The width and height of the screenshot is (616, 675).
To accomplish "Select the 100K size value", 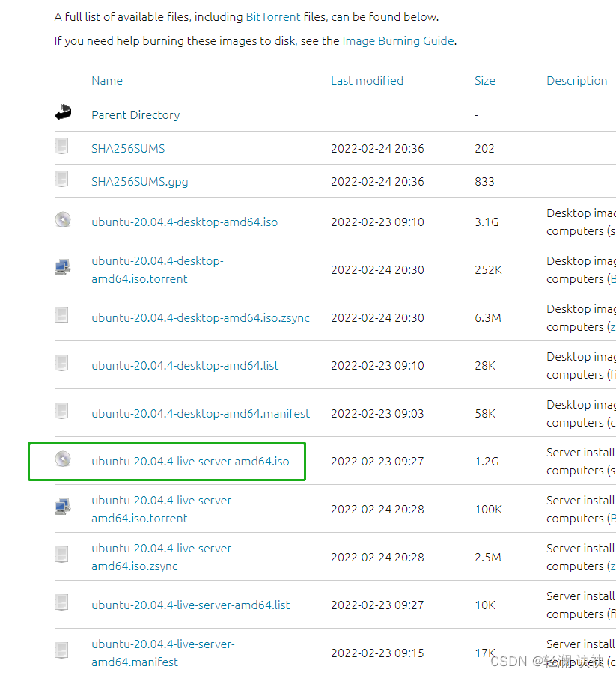I will coord(488,510).
